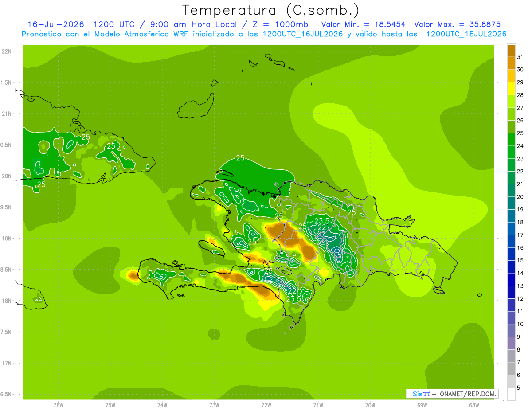Click legend value 15 on color scale

click(520, 261)
